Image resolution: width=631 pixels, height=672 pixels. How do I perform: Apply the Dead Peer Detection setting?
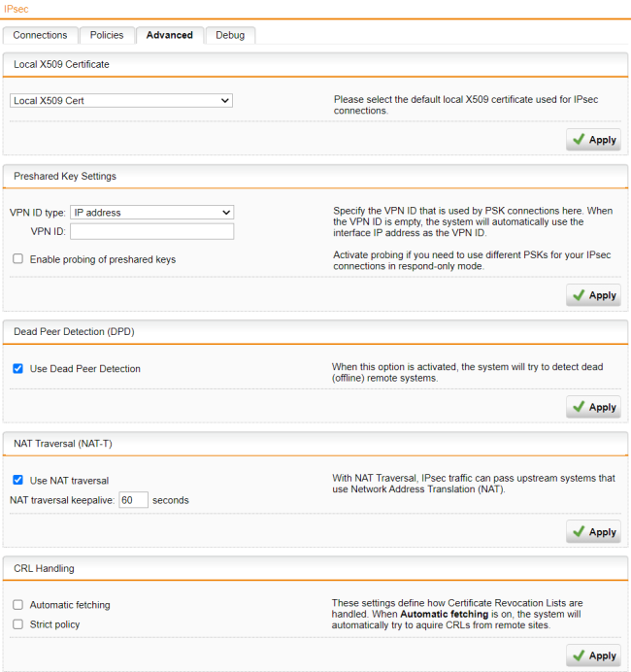click(593, 407)
